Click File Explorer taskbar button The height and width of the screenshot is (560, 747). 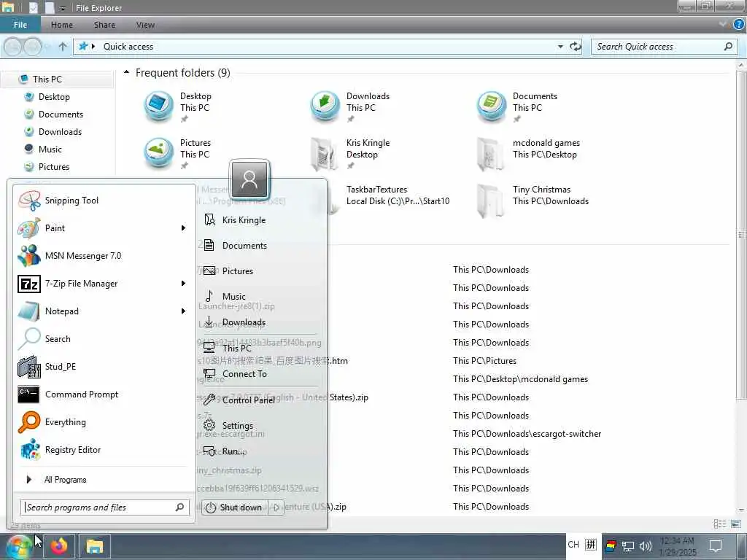pos(95,545)
